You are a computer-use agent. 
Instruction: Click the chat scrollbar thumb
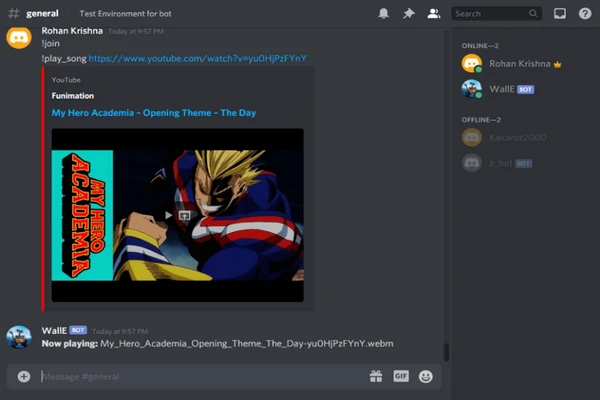[x=446, y=352]
